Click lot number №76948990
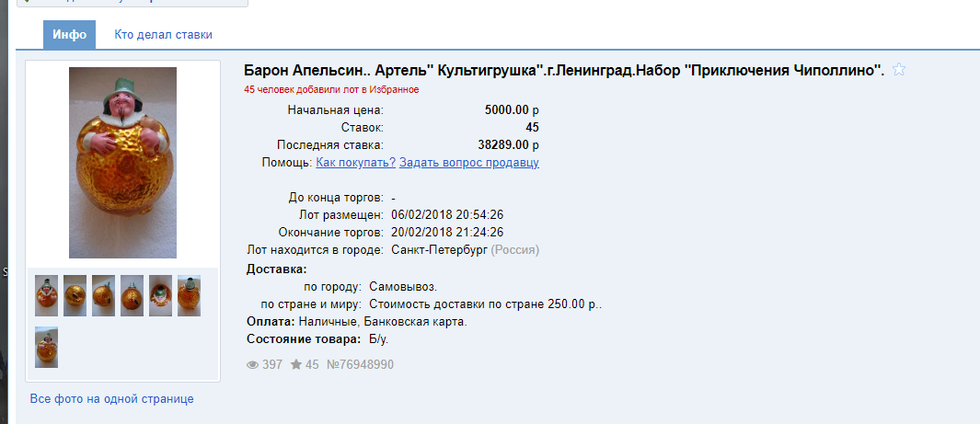980x424 pixels. (x=360, y=364)
